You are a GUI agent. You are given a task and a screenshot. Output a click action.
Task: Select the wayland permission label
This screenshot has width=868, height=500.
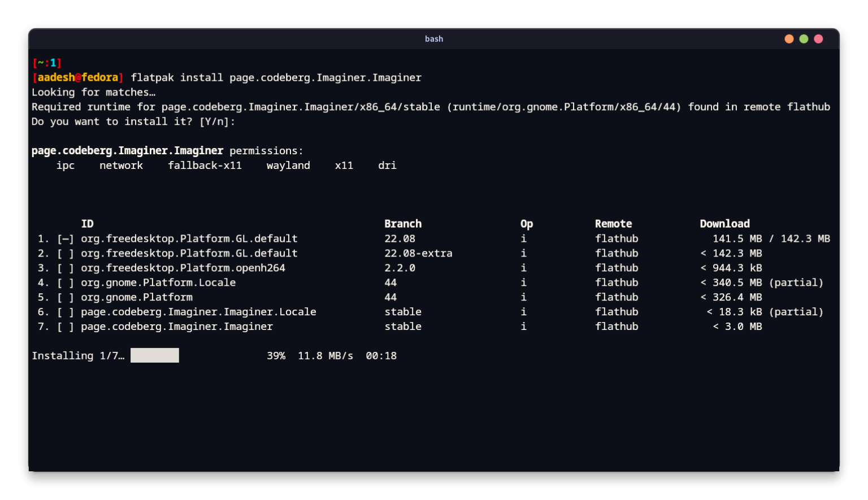(288, 165)
